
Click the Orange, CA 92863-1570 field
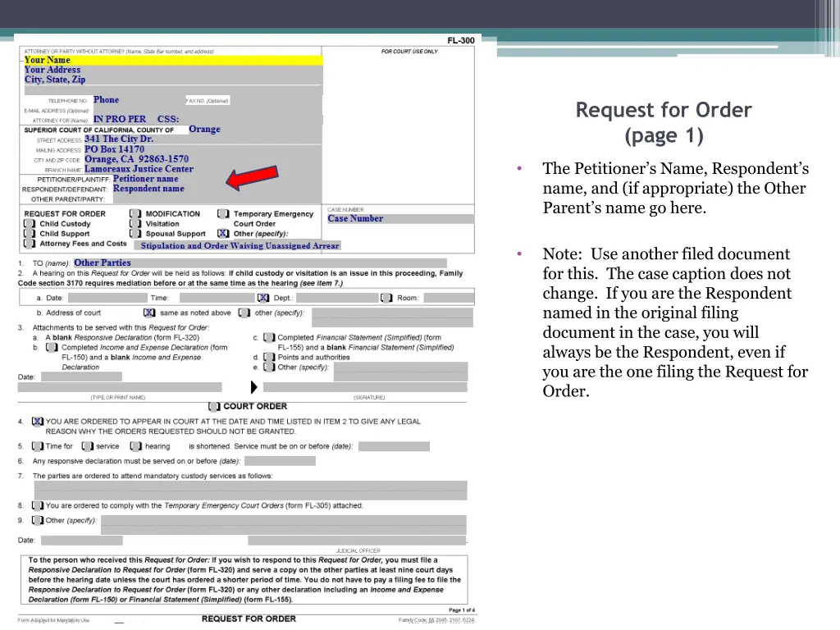pyautogui.click(x=203, y=159)
